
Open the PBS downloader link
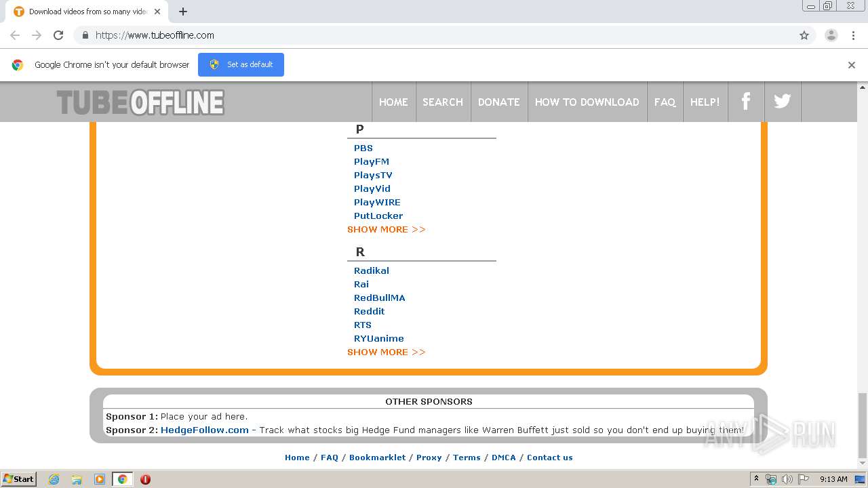click(363, 148)
